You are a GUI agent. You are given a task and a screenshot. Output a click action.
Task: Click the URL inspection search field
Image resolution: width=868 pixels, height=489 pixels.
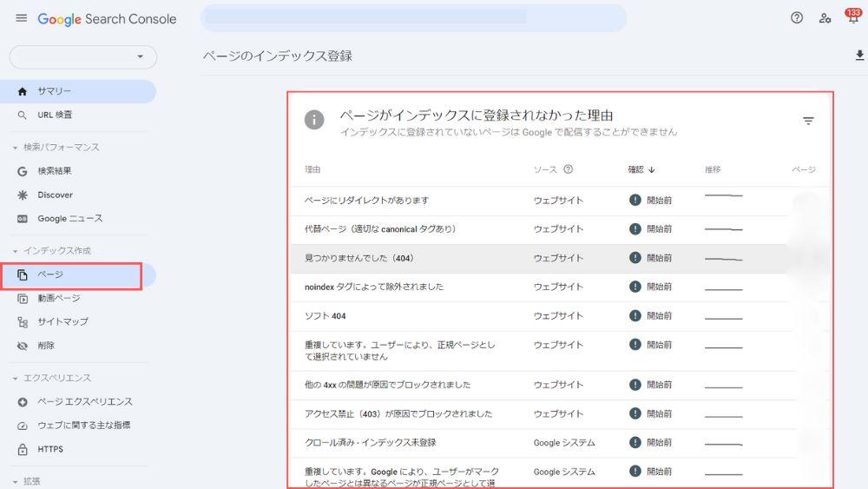click(413, 18)
